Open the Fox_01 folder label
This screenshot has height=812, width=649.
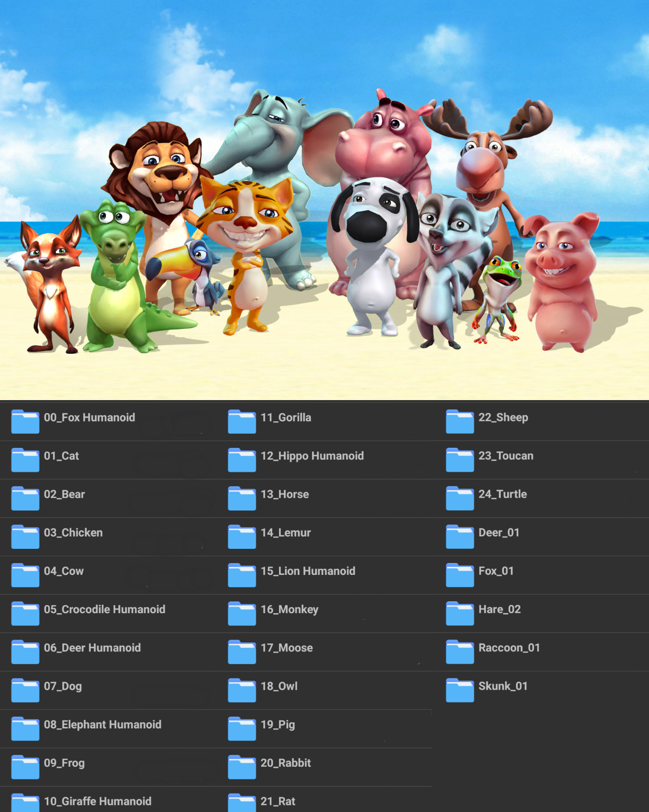point(496,571)
